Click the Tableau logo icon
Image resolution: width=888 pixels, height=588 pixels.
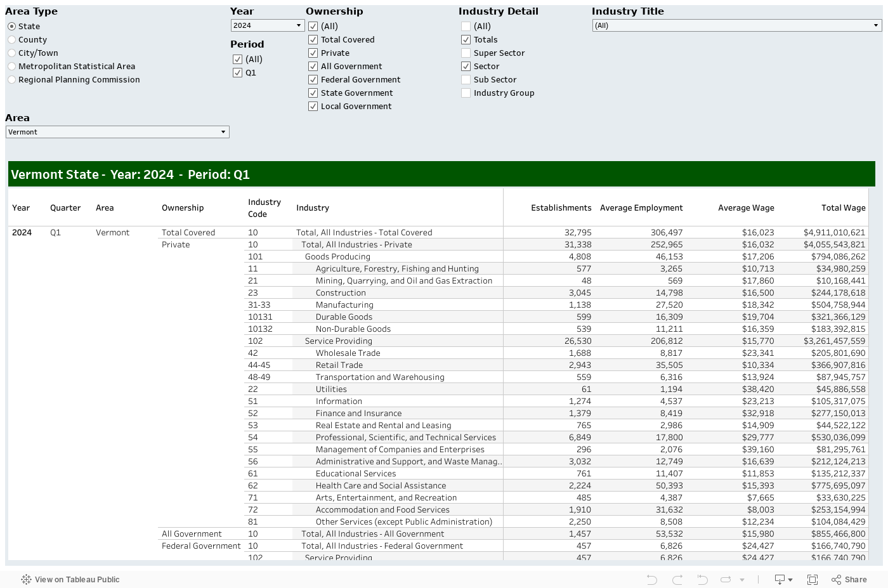point(26,579)
